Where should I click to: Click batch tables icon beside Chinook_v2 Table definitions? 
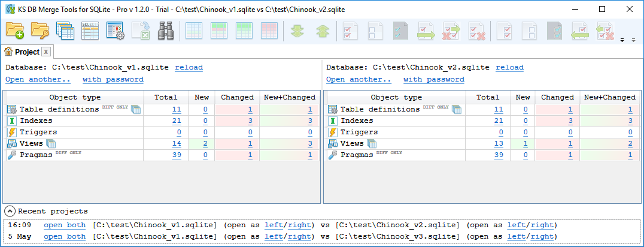456,109
